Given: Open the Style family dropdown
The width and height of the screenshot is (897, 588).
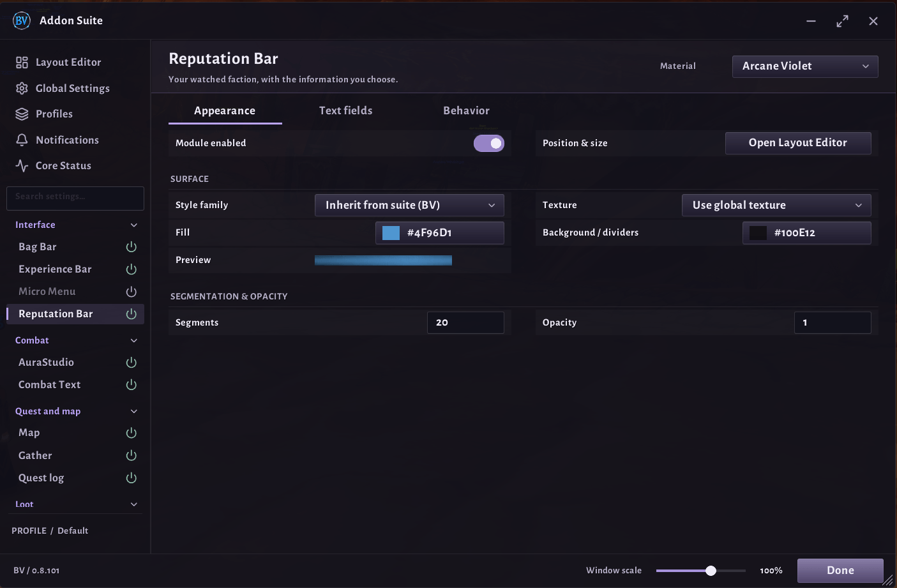Looking at the screenshot, I should click(x=409, y=205).
